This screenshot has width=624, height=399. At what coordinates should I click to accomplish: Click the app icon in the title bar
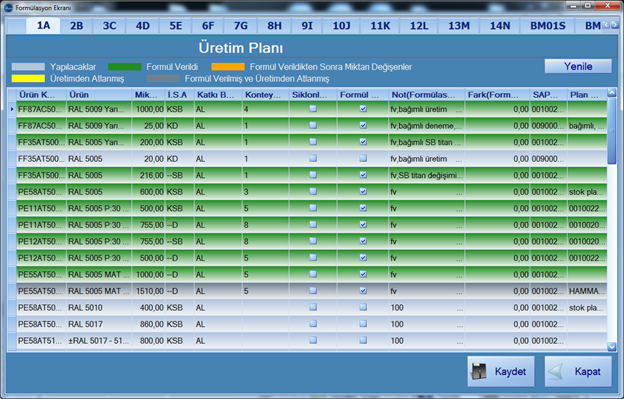point(8,7)
